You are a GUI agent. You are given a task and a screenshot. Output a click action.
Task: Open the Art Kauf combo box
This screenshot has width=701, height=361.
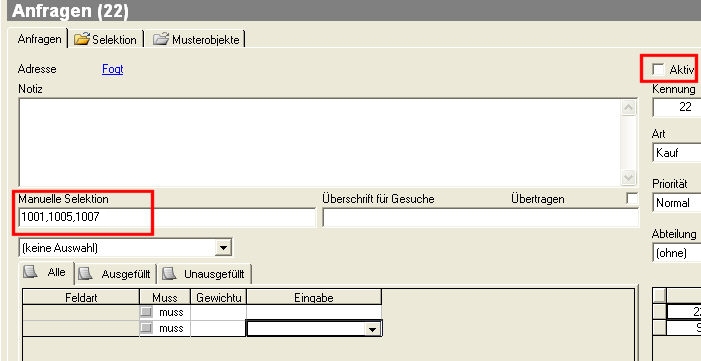676,153
